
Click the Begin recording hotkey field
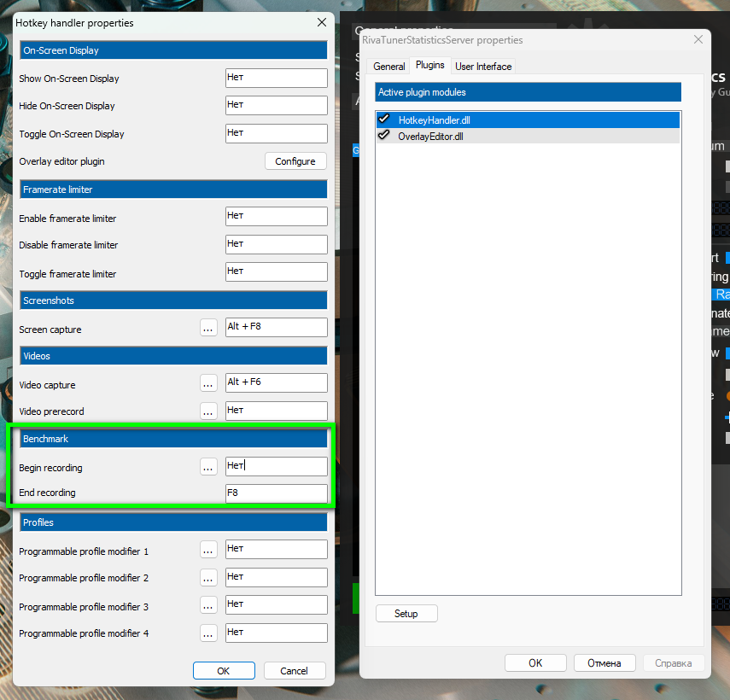(276, 466)
